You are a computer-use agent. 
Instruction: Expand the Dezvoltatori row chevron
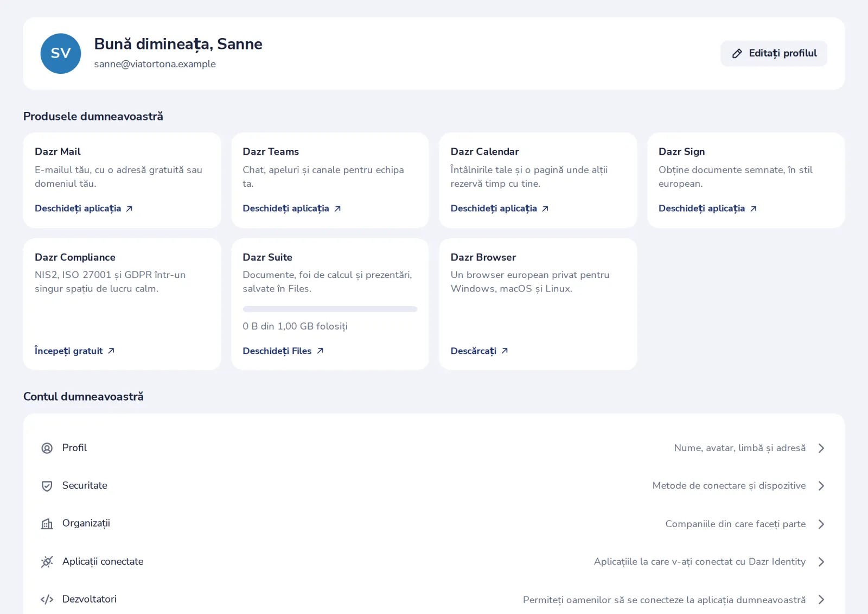point(821,599)
